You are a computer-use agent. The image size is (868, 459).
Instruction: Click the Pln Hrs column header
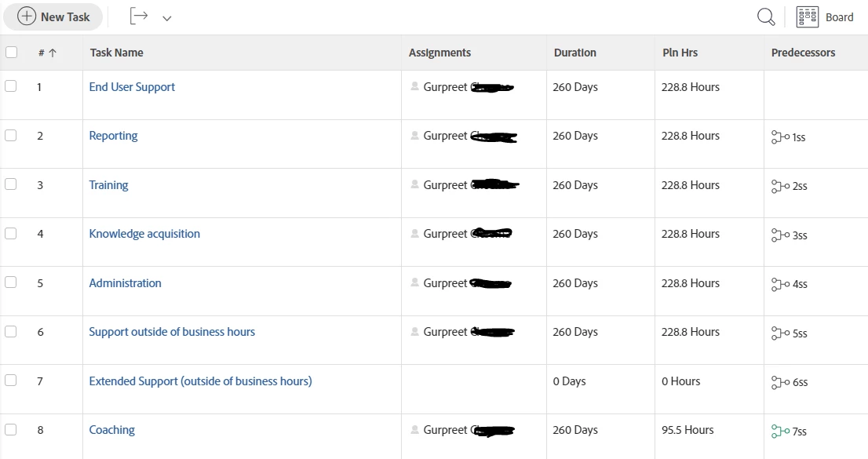click(x=680, y=53)
